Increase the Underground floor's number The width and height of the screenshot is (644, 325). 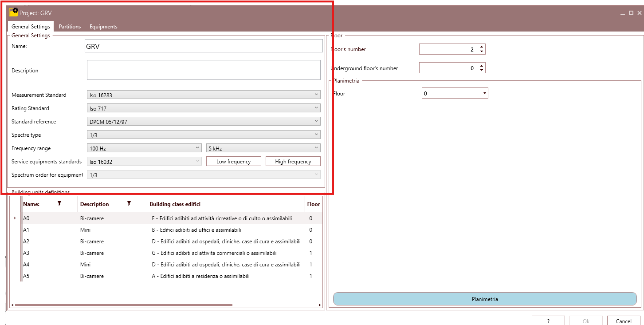(x=482, y=65)
